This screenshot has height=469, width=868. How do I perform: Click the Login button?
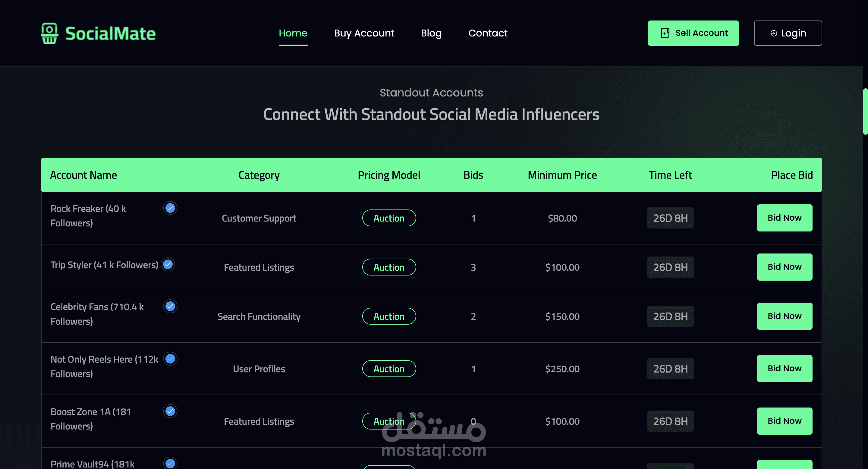pyautogui.click(x=788, y=33)
